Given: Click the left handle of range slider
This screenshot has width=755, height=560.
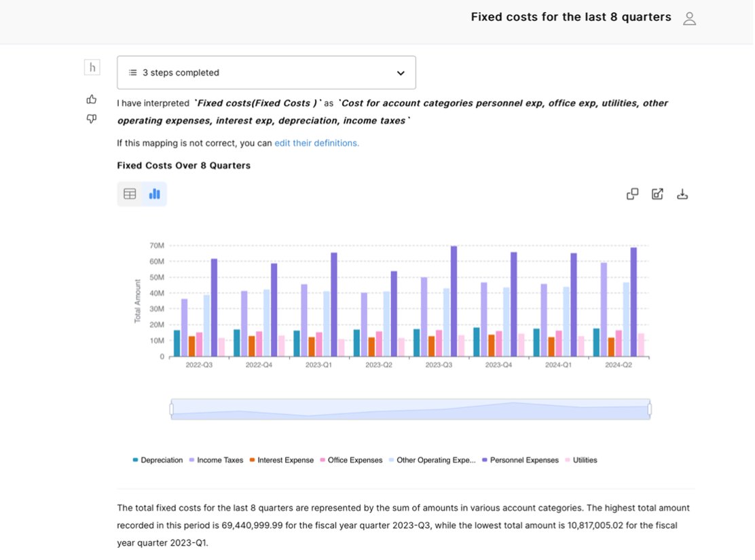Looking at the screenshot, I should (171, 409).
